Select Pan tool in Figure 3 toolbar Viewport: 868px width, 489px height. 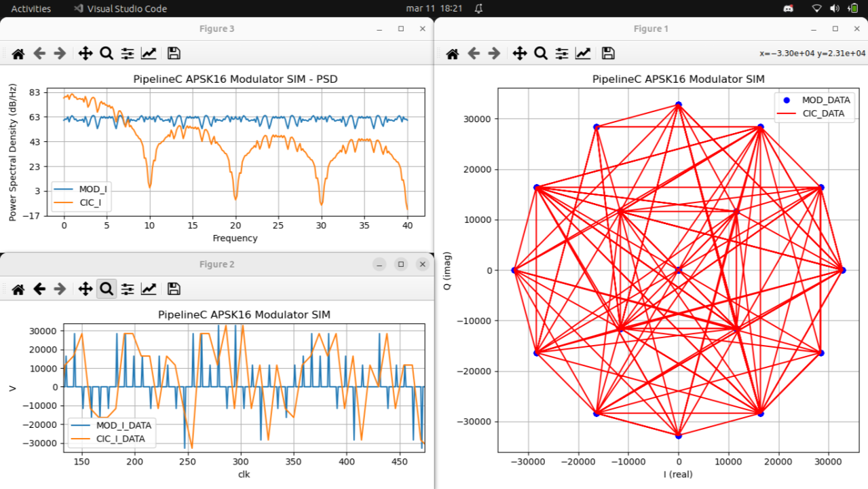[86, 54]
